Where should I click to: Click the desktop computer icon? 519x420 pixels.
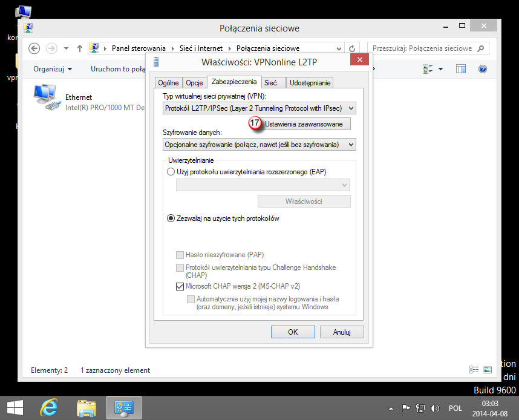[23, 12]
